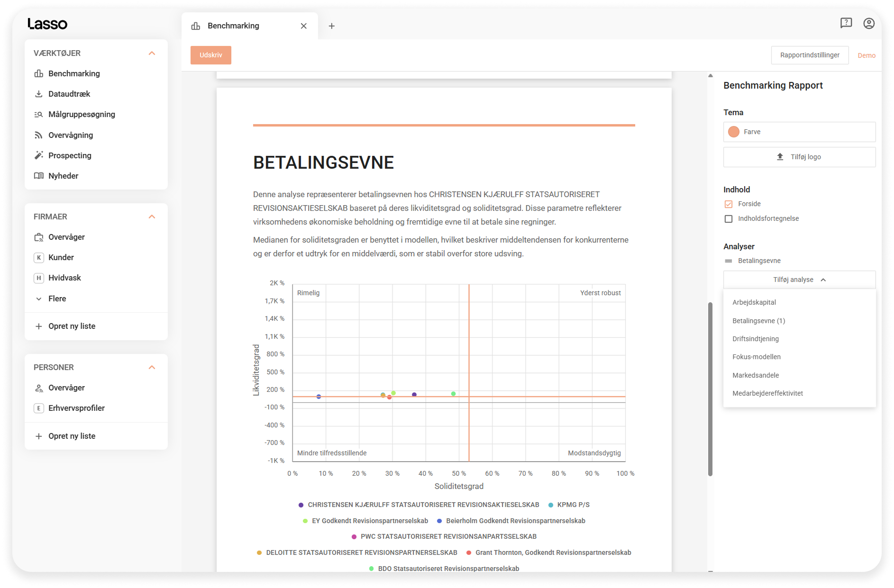Viewport: 894px width, 588px height.
Task: Click the plus icon for new tab
Action: point(332,26)
